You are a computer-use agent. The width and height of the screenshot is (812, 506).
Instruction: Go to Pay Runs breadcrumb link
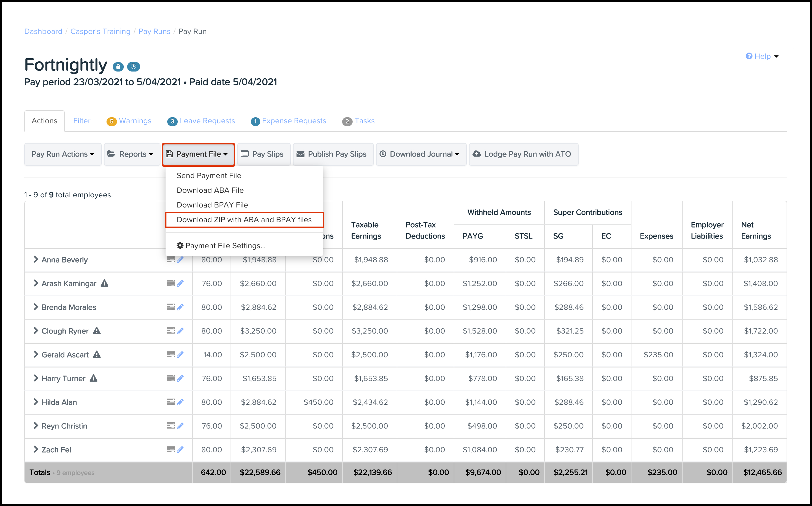pos(154,31)
